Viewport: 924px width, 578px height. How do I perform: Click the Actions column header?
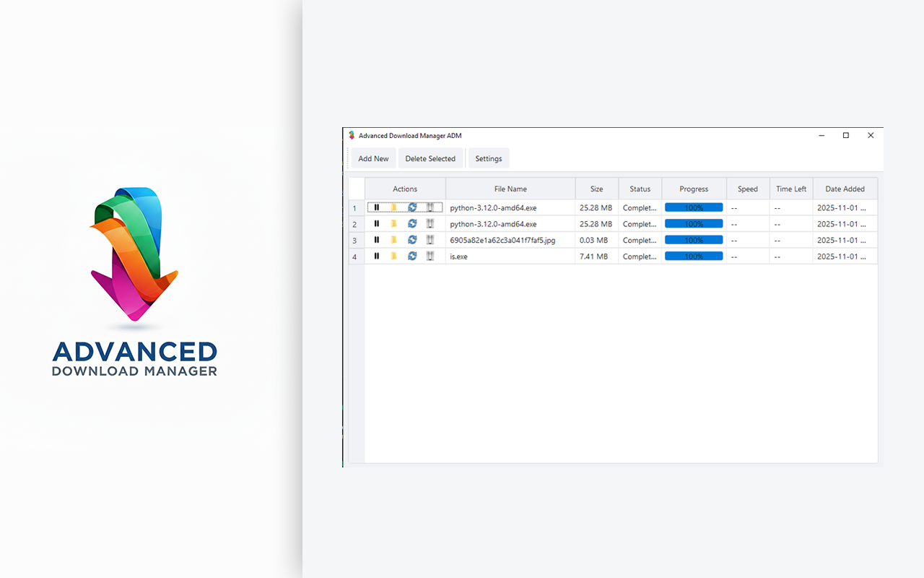point(404,189)
